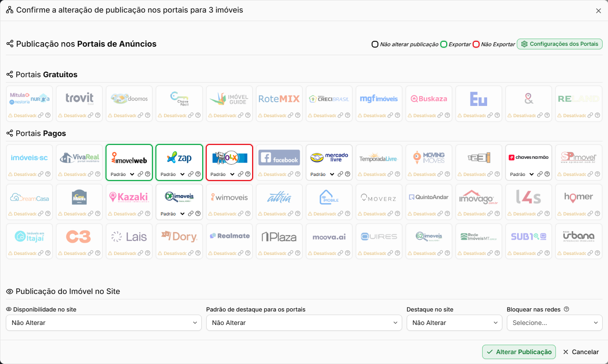Open the Disponibilidade no site dropdown
This screenshot has height=364, width=608.
pyautogui.click(x=104, y=323)
